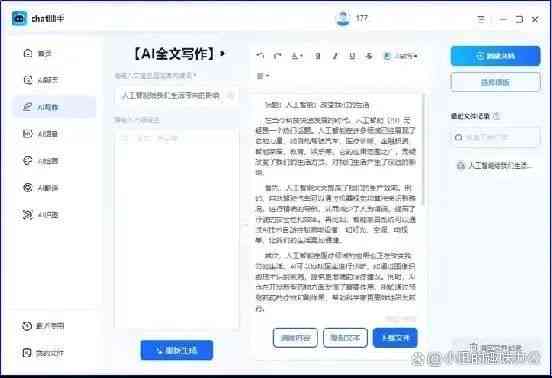Open the home page from the sidebar
Image resolution: width=552 pixels, height=378 pixels.
[x=38, y=53]
